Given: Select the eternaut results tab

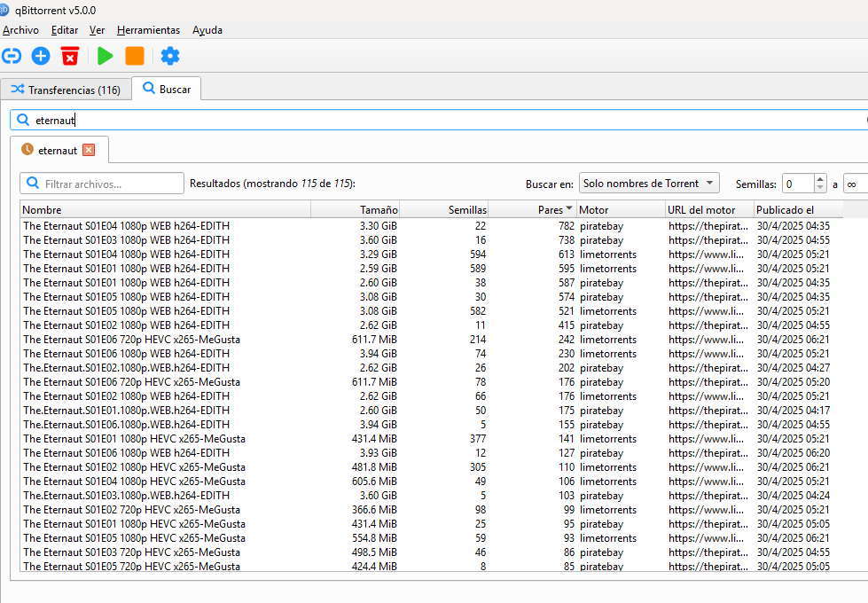Looking at the screenshot, I should point(59,150).
